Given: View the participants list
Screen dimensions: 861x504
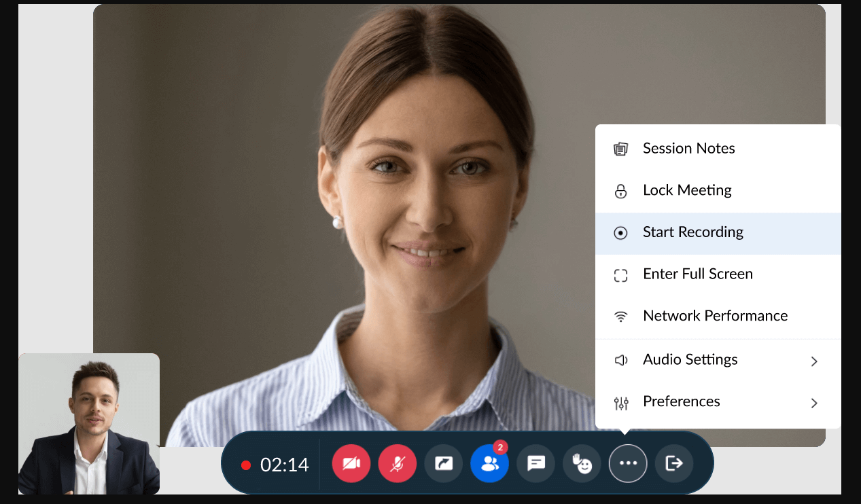Looking at the screenshot, I should click(x=489, y=463).
